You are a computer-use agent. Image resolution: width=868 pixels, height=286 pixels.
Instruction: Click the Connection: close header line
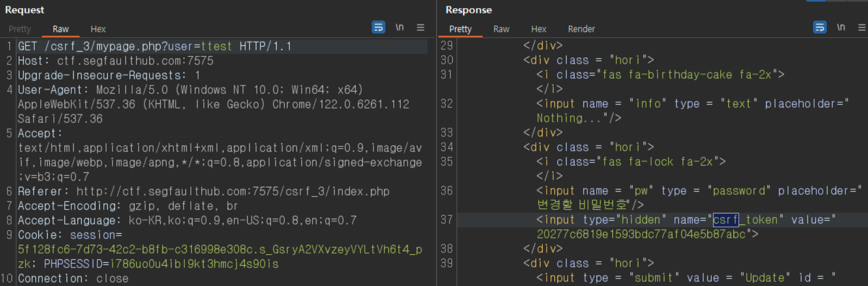pyautogui.click(x=73, y=278)
